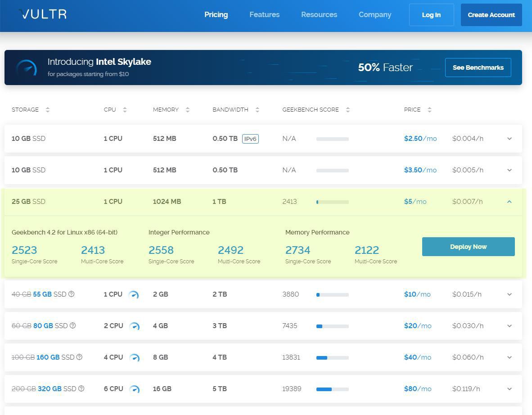532x415 pixels.
Task: Open the Company menu item
Action: coord(375,14)
